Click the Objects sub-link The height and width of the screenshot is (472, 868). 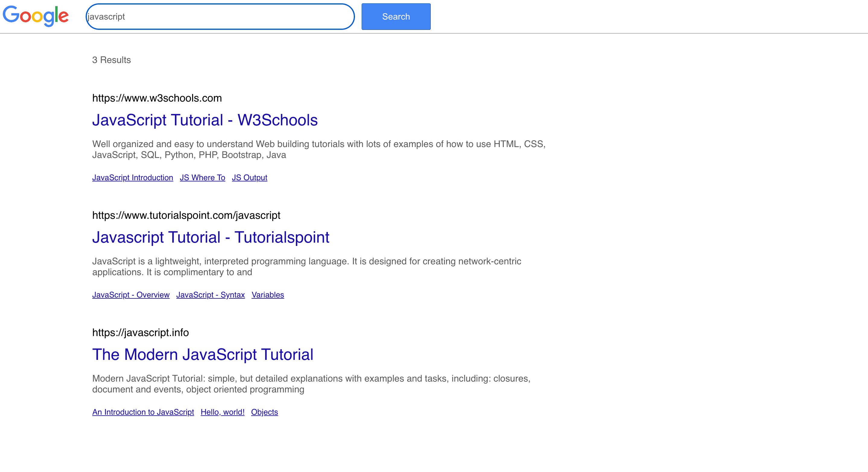tap(264, 412)
